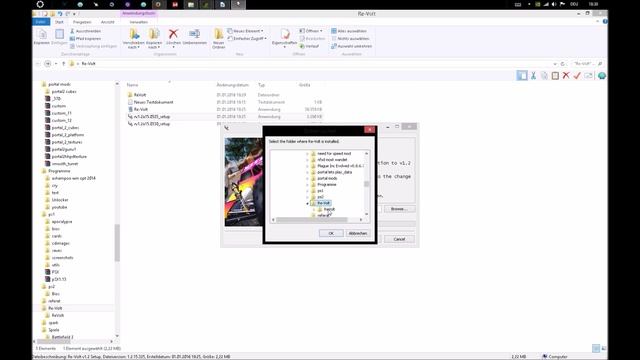Click Verlauf in the ribbon

pyautogui.click(x=309, y=46)
